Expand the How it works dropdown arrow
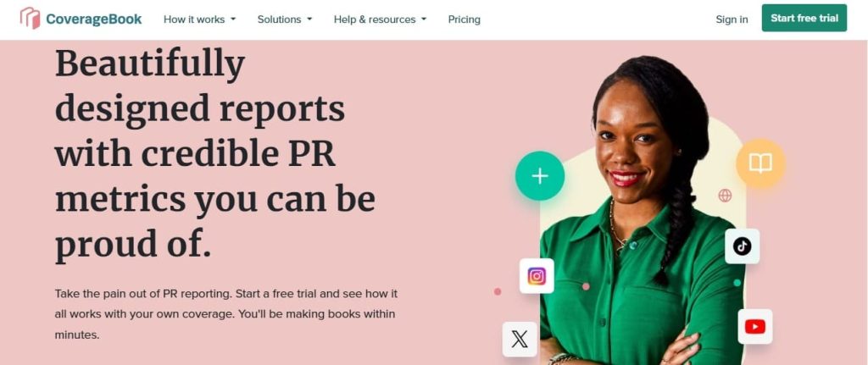Image resolution: width=868 pixels, height=365 pixels. click(233, 19)
